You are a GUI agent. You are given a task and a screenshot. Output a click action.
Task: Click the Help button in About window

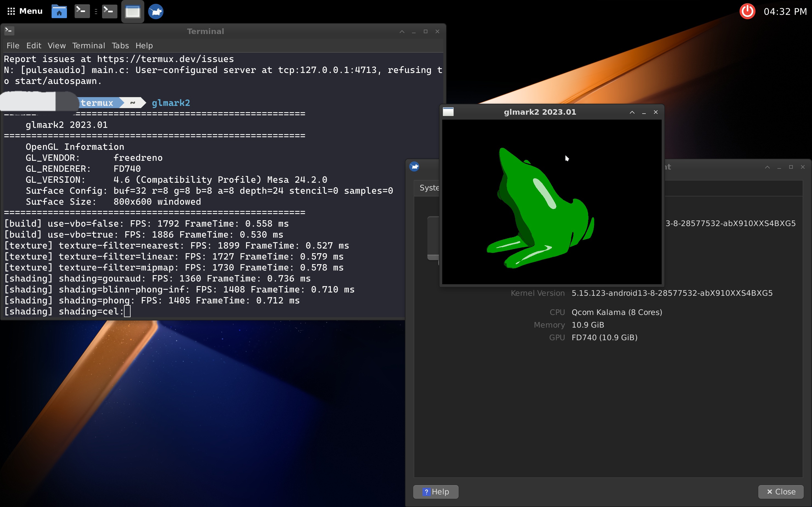436,492
